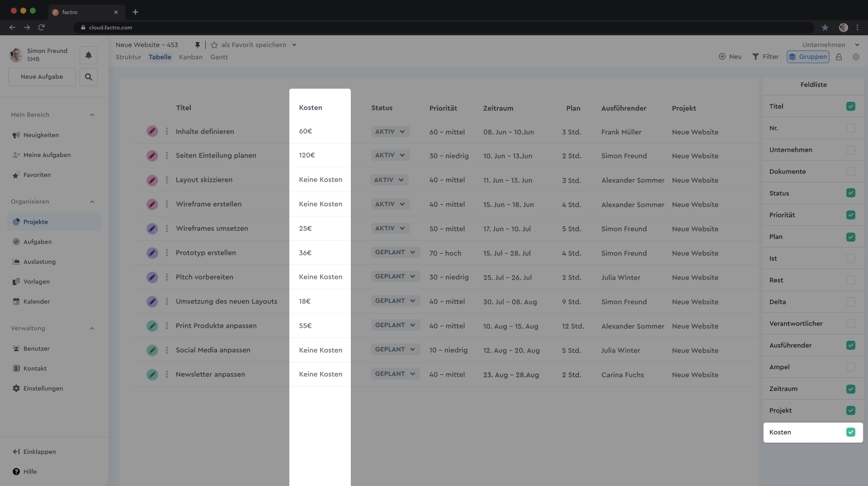This screenshot has width=868, height=486.
Task: Select the purple pencil marker for Pitch vorbereiten
Action: 152,277
